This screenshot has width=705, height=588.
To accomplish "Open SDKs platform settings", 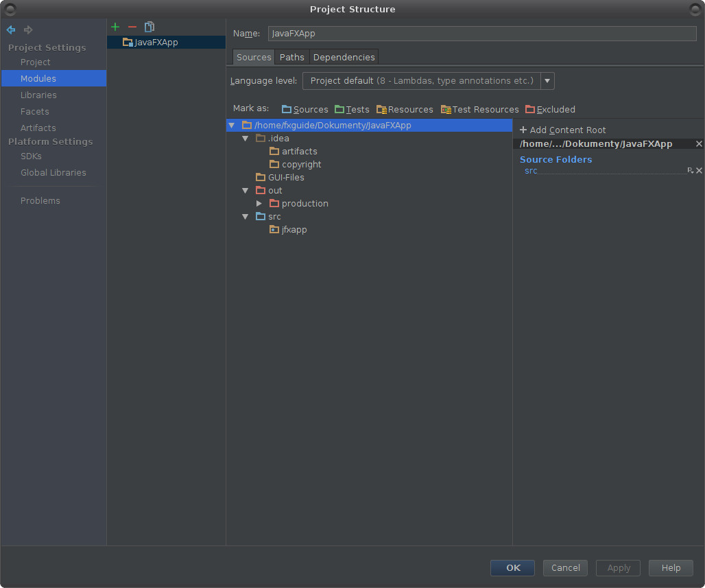I will [x=31, y=156].
